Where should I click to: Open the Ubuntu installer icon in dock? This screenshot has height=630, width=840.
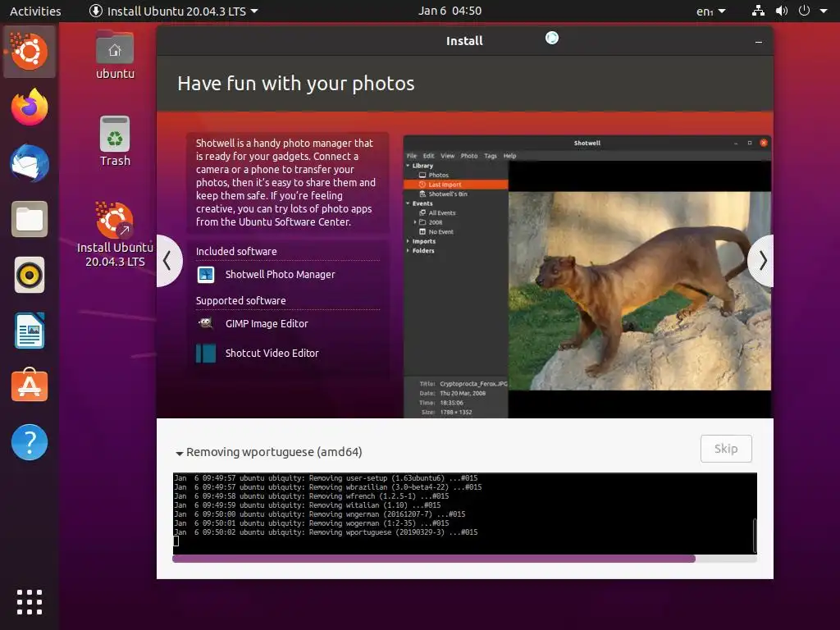coord(30,52)
